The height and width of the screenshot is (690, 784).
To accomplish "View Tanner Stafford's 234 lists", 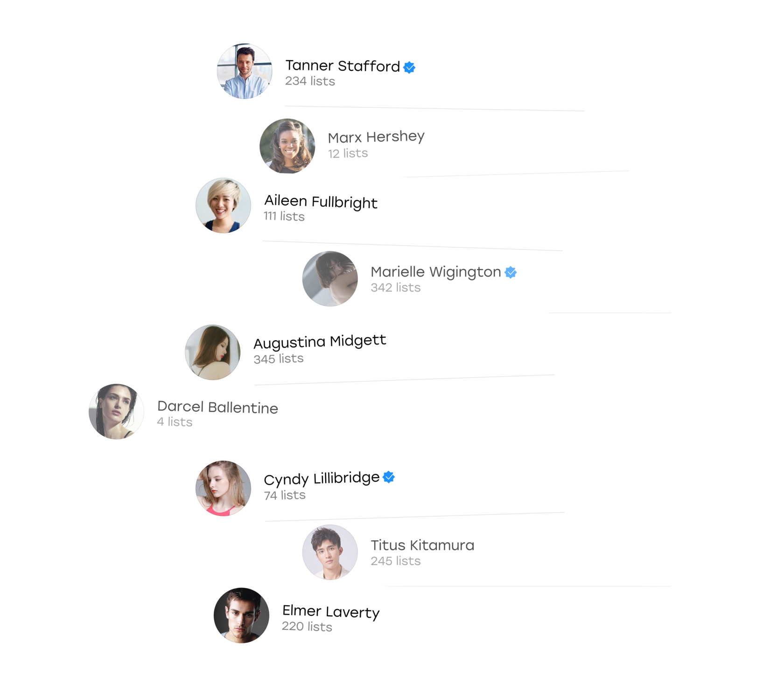I will (310, 81).
